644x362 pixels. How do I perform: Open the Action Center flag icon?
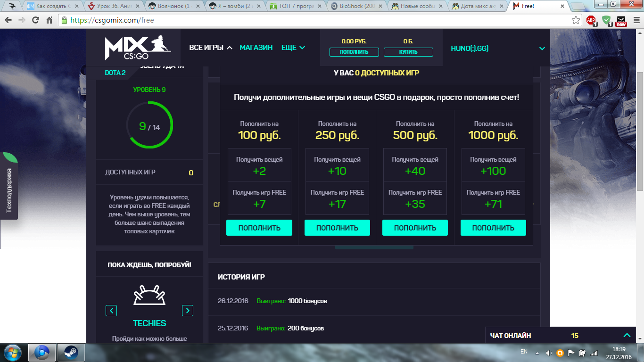pos(571,353)
